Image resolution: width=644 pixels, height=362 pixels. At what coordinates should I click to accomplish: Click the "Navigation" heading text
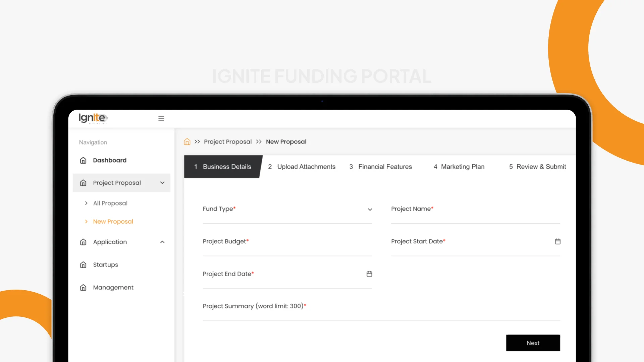pyautogui.click(x=93, y=142)
